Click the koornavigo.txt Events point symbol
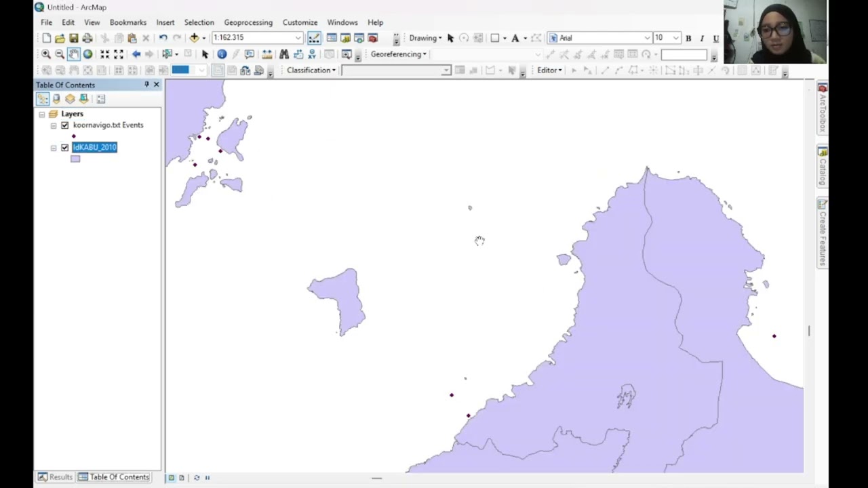Viewport: 868px width, 488px height. click(x=74, y=136)
